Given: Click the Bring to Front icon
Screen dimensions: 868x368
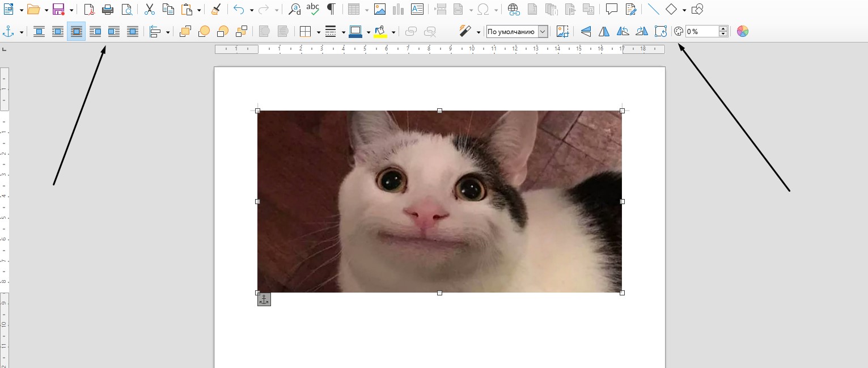Looking at the screenshot, I should 185,32.
